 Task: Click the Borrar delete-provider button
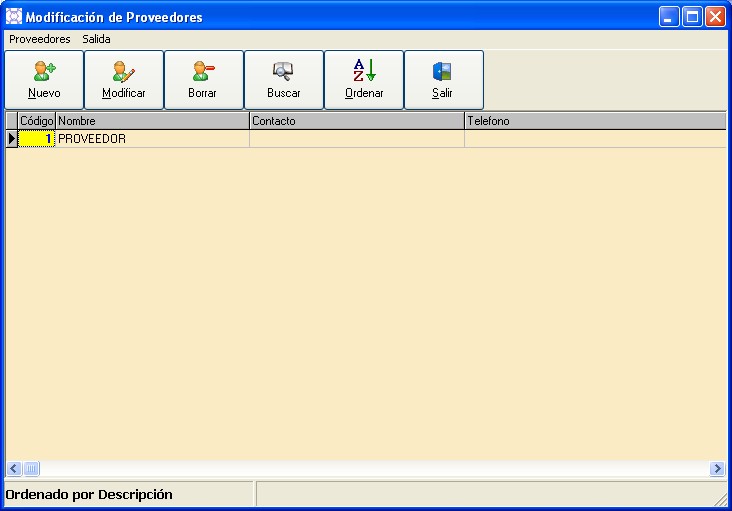click(204, 80)
